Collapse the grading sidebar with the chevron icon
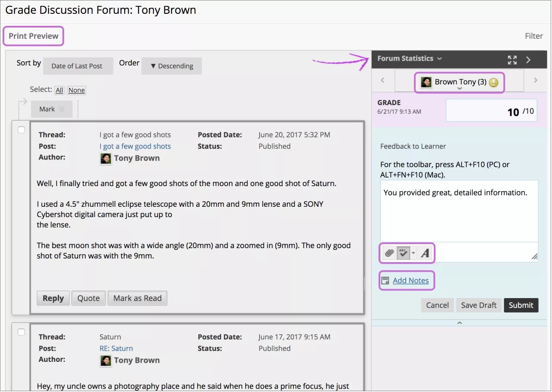This screenshot has width=552, height=392. pyautogui.click(x=528, y=59)
